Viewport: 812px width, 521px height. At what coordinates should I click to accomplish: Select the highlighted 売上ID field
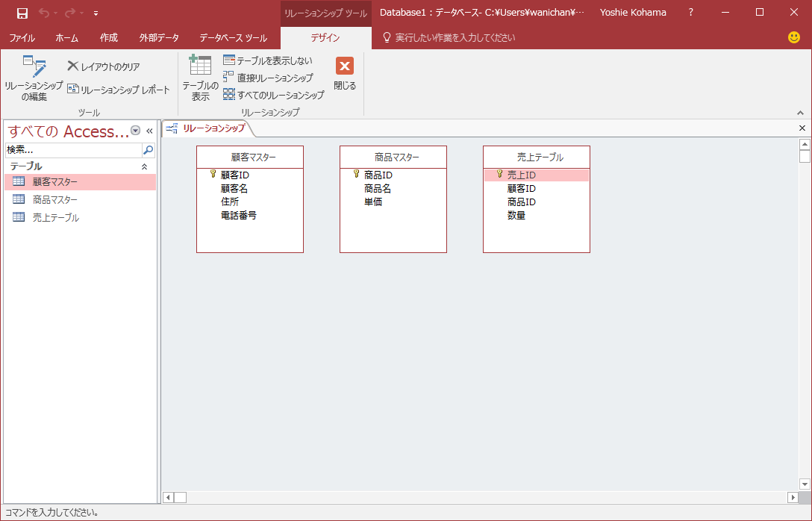pos(537,175)
